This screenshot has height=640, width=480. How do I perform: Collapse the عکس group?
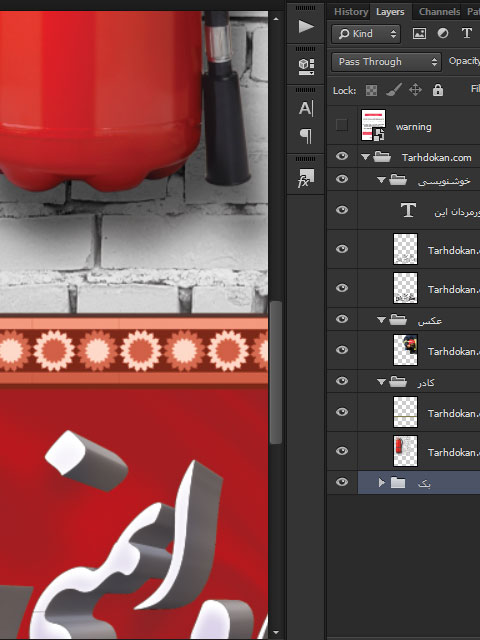[x=381, y=320]
